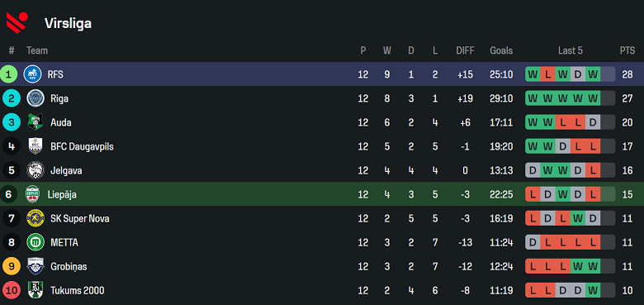This screenshot has width=644, height=305.
Task: Click the Virsliga title text
Action: point(68,24)
